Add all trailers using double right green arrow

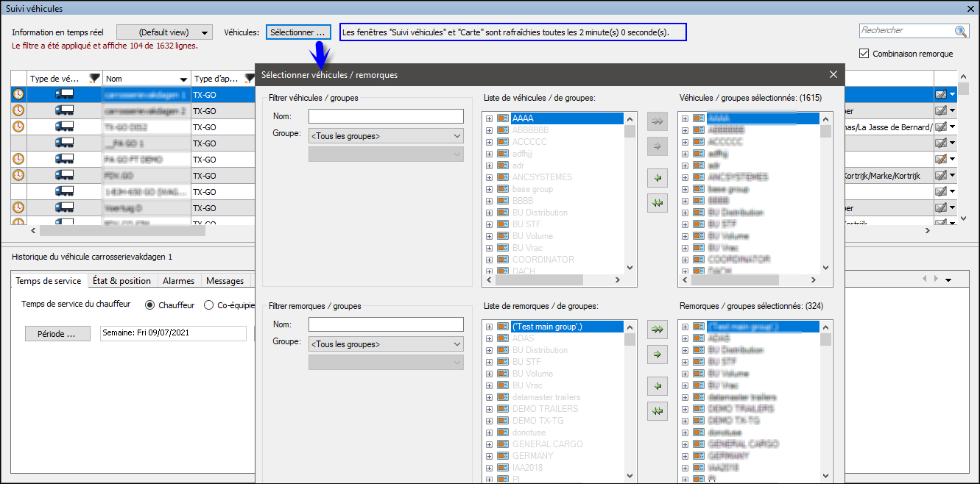[657, 330]
